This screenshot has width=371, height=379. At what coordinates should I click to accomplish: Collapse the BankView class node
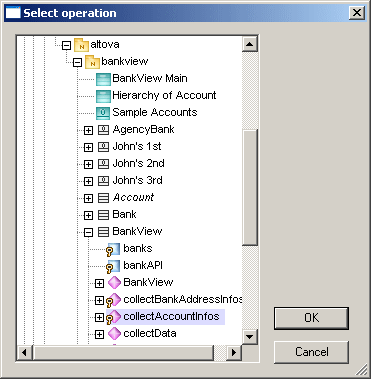tap(88, 232)
